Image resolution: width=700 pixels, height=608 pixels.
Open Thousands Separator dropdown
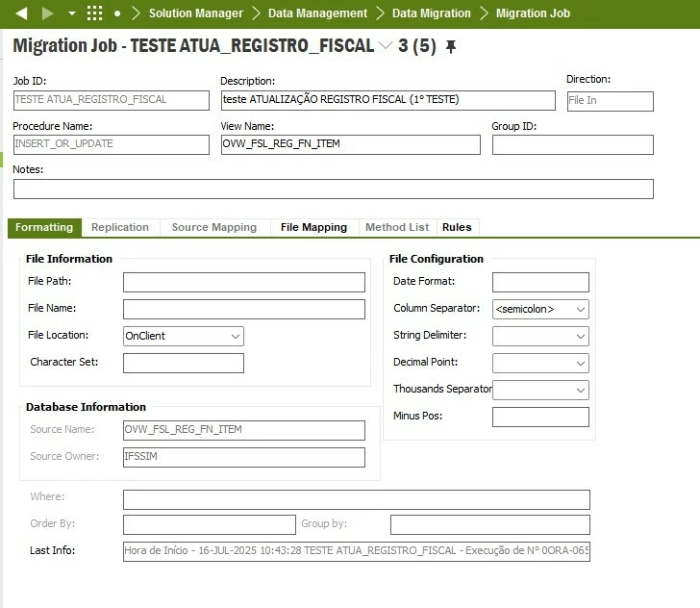tap(540, 390)
